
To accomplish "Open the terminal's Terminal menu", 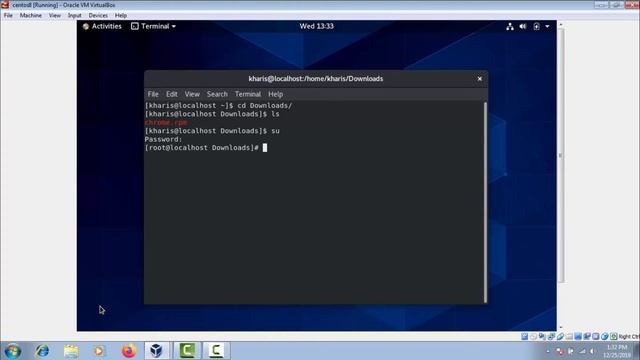I will click(247, 94).
